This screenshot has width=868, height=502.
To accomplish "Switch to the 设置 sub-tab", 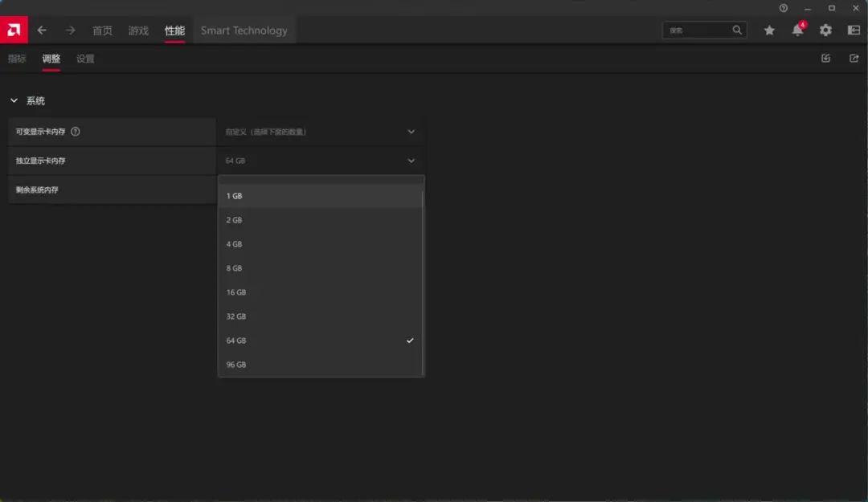I will (85, 59).
